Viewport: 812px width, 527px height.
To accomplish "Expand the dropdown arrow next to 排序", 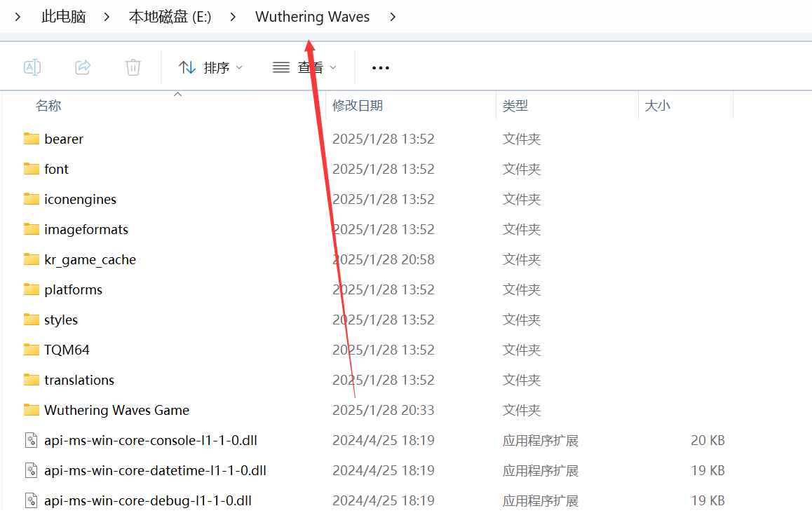I will click(239, 67).
